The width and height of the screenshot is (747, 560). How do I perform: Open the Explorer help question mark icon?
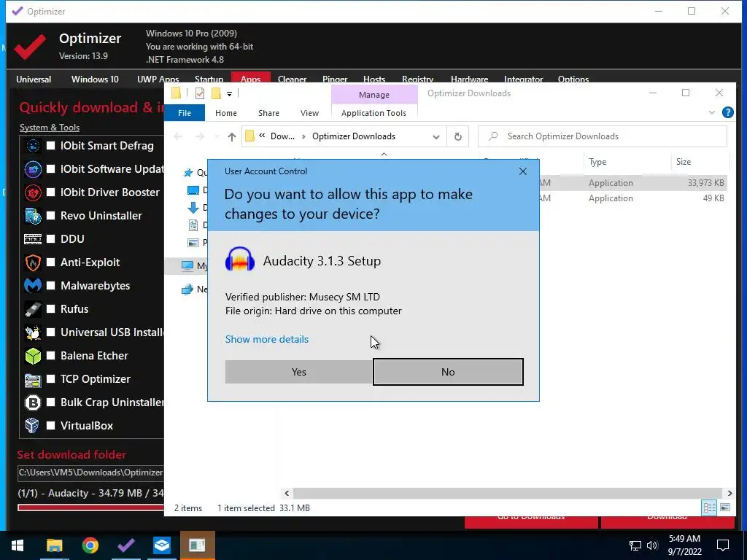coord(727,112)
